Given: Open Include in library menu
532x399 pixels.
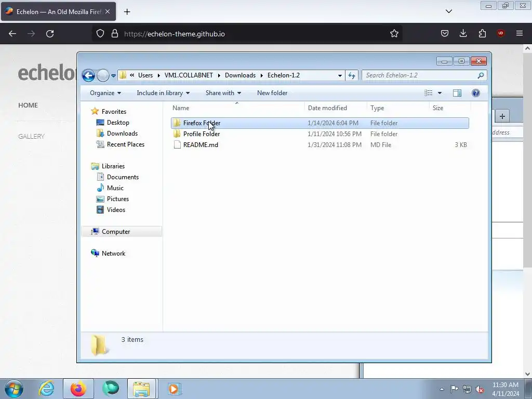Looking at the screenshot, I should pos(163,93).
